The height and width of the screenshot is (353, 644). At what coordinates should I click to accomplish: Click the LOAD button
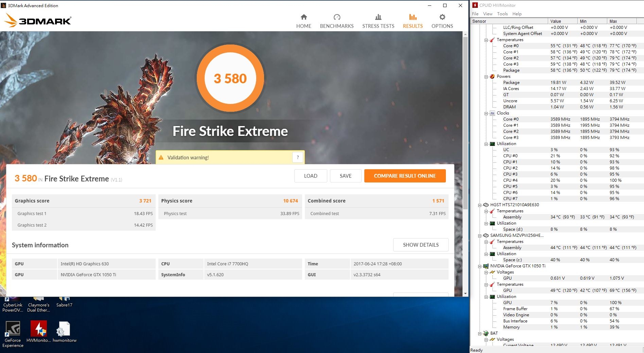[311, 176]
